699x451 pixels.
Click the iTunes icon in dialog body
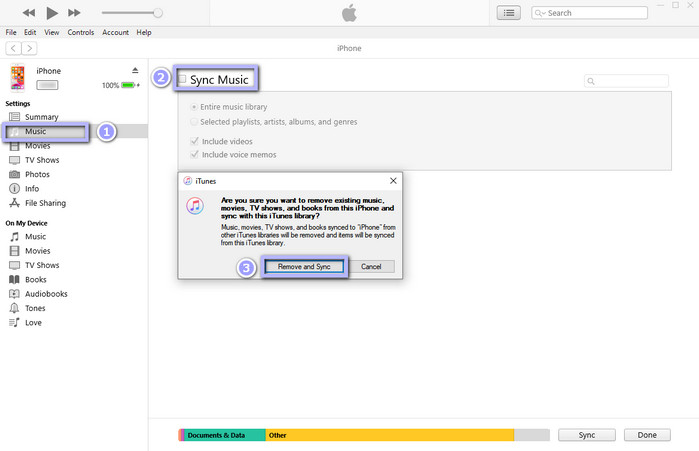click(195, 206)
